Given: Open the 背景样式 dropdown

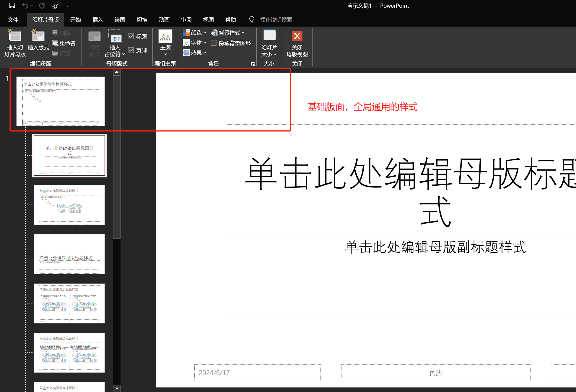Looking at the screenshot, I should [x=228, y=32].
